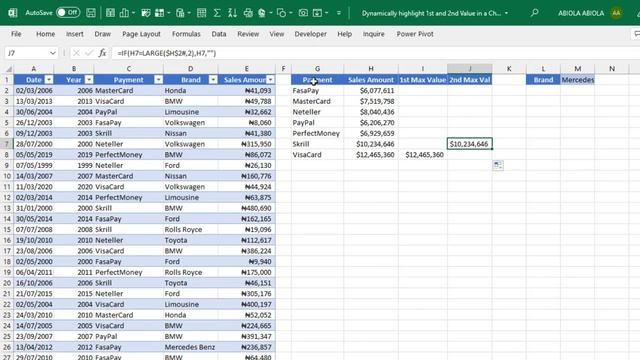Click the AutoSum Sigma icon

pyautogui.click(x=217, y=13)
